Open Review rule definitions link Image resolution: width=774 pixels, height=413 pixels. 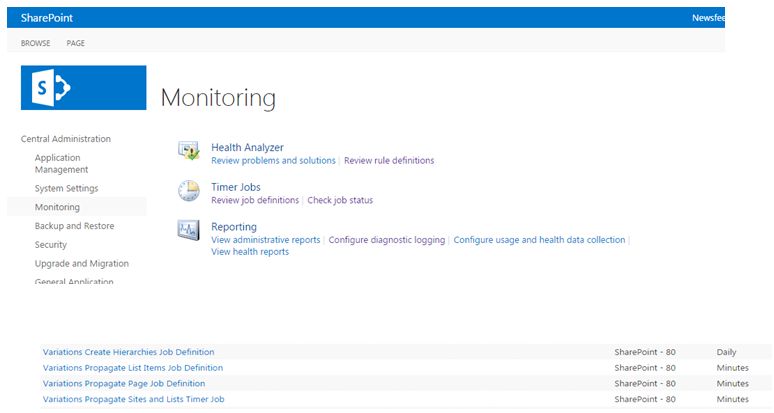389,161
